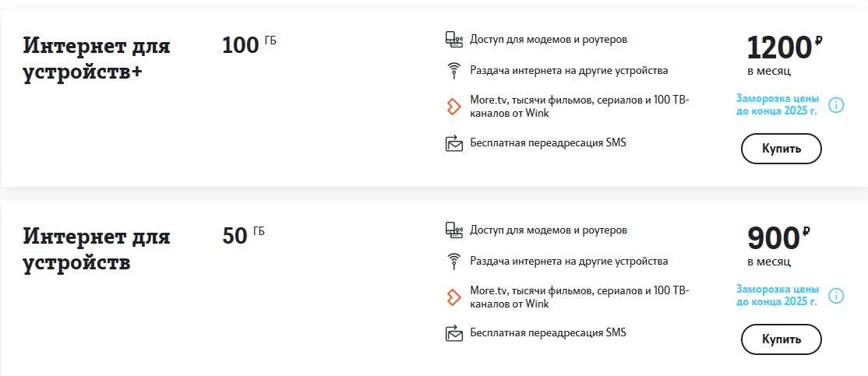Click orange Wink icon in the 50 ГБ plan
This screenshot has height=376, width=868.
click(x=453, y=297)
